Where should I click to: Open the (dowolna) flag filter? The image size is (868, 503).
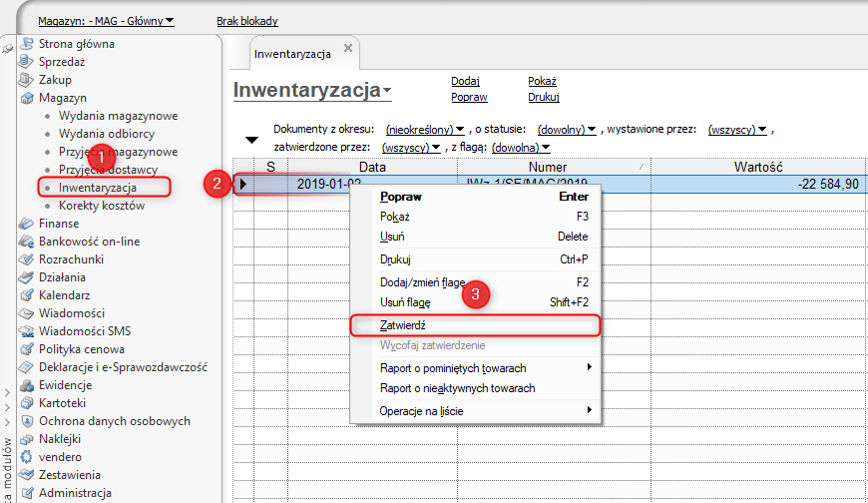521,148
